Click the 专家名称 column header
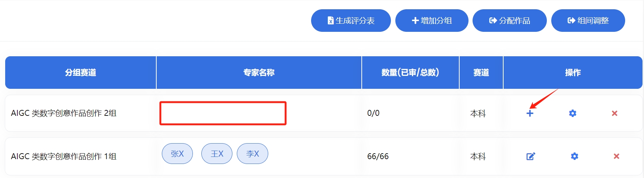This screenshot has width=644, height=178. [x=259, y=73]
